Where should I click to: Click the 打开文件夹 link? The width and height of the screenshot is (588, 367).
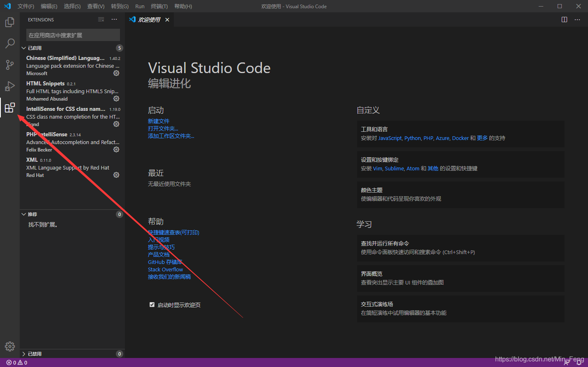[x=163, y=128]
